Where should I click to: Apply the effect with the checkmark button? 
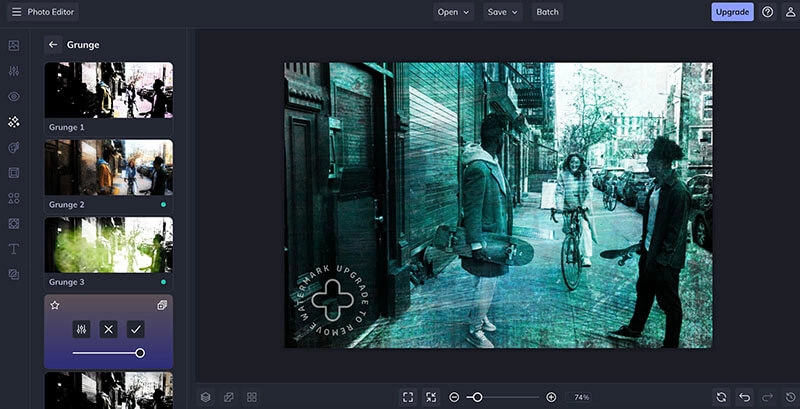[135, 329]
